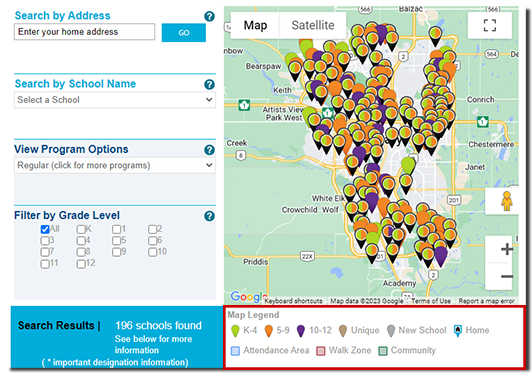The width and height of the screenshot is (532, 374).
Task: Open help for View Program Options
Action: click(209, 150)
